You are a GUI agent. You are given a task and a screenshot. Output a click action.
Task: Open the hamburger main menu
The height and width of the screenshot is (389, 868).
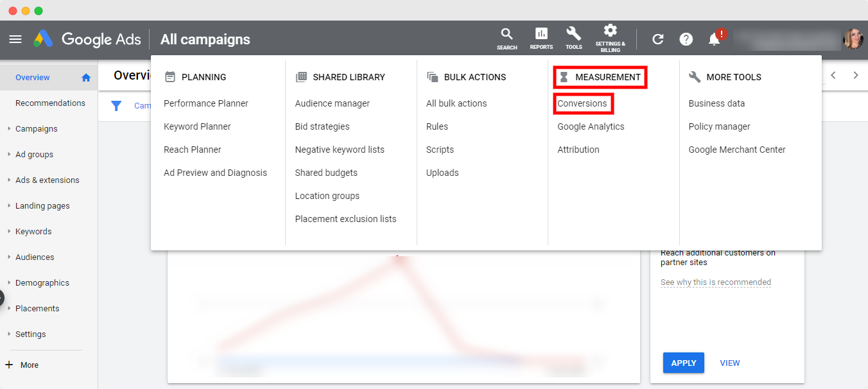pos(15,39)
